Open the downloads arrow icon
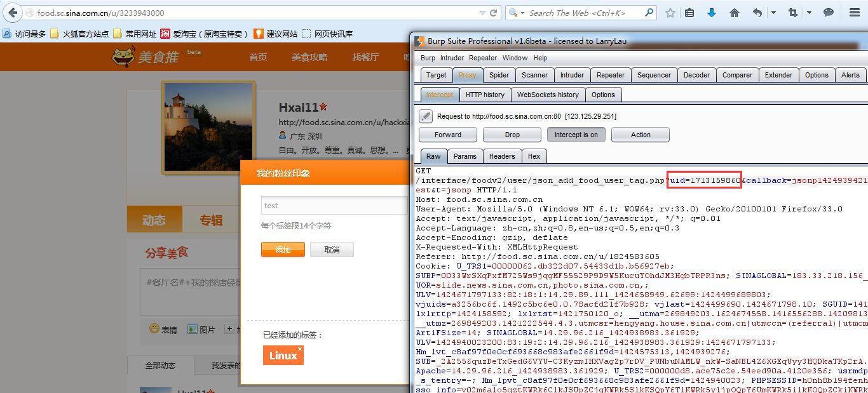868x393 pixels. (712, 13)
